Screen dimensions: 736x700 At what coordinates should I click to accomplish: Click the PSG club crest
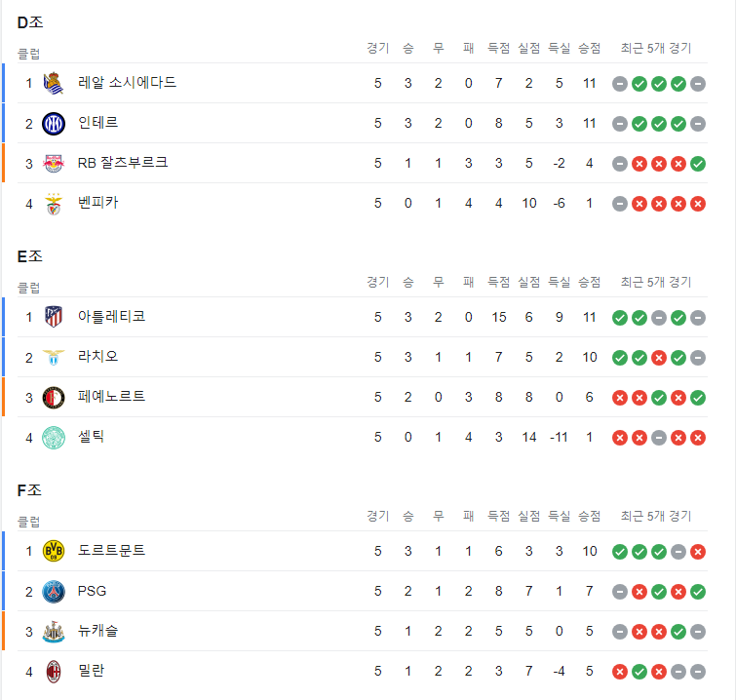[x=54, y=592]
